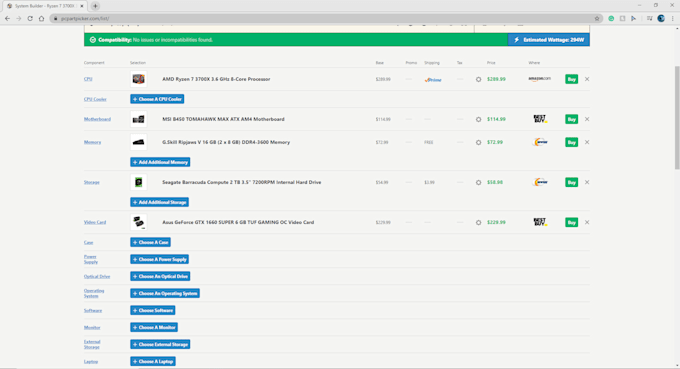Click the page vertical scrollbar

point(677,117)
